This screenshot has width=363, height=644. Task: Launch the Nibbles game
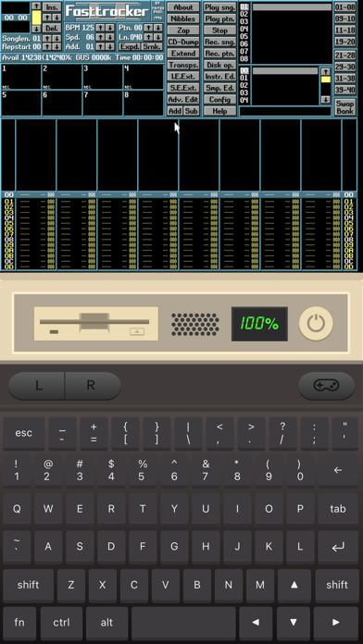pos(183,19)
